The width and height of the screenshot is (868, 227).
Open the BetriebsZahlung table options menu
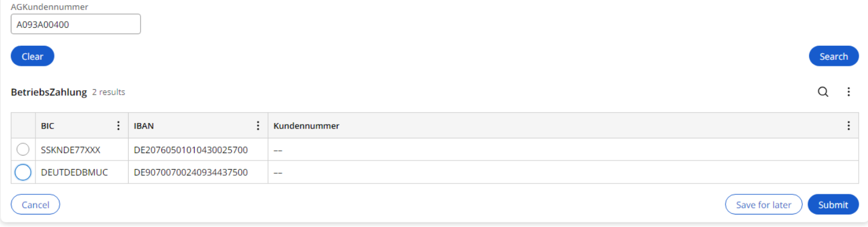pyautogui.click(x=848, y=92)
